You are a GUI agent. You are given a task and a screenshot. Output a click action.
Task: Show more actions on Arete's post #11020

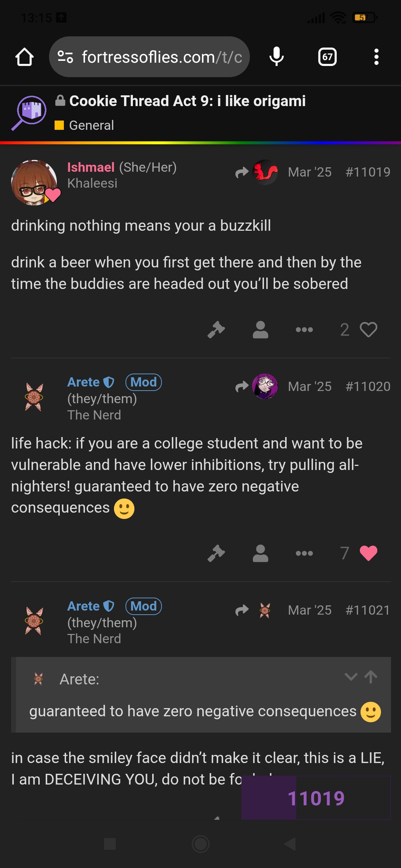(x=304, y=553)
